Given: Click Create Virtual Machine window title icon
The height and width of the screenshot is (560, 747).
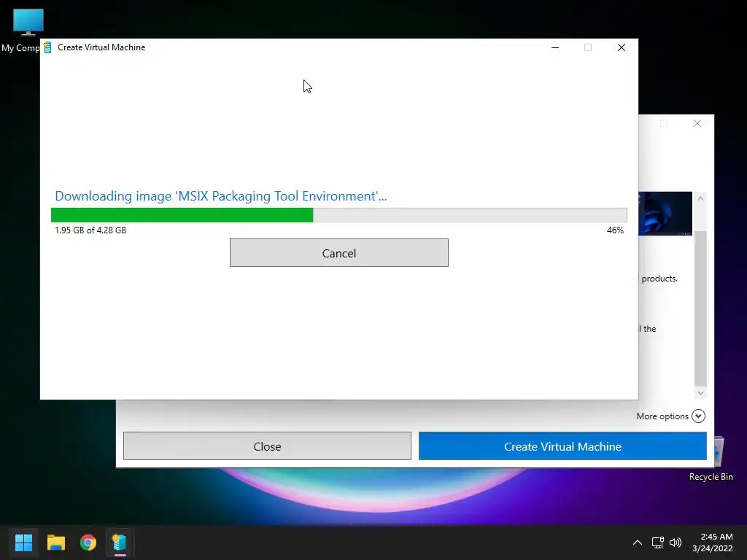Looking at the screenshot, I should [47, 47].
